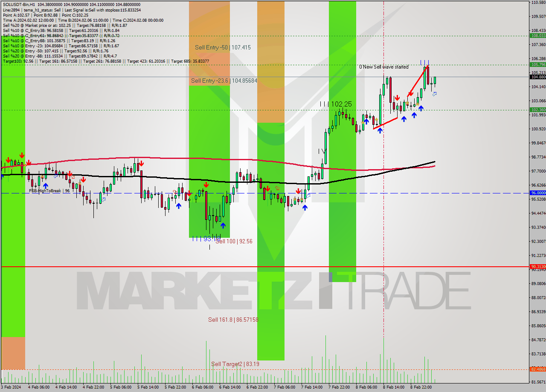Click the orange 82.4868 price tag
This screenshot has height=392, width=546.
point(538,369)
